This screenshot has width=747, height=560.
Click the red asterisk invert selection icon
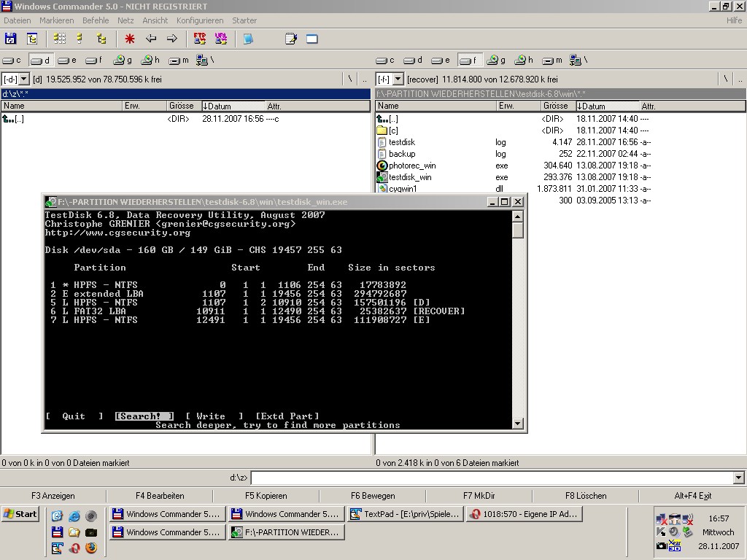point(130,39)
